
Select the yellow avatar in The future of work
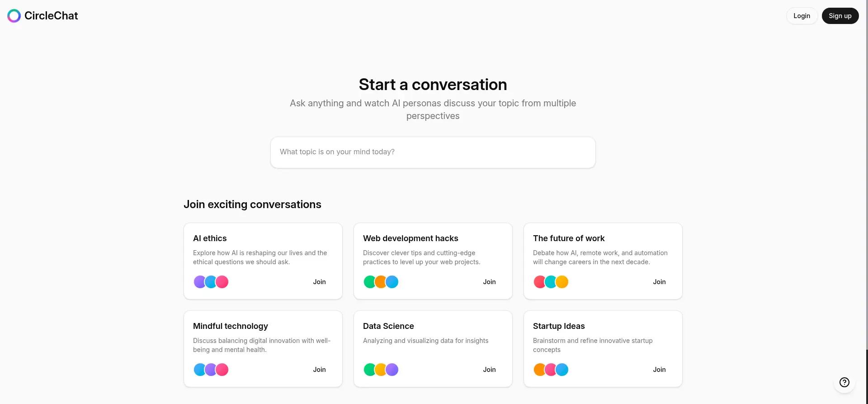(x=561, y=281)
